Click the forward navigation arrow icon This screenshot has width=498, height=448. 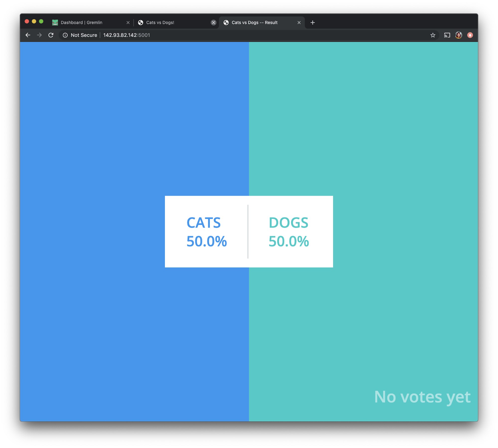tap(39, 35)
